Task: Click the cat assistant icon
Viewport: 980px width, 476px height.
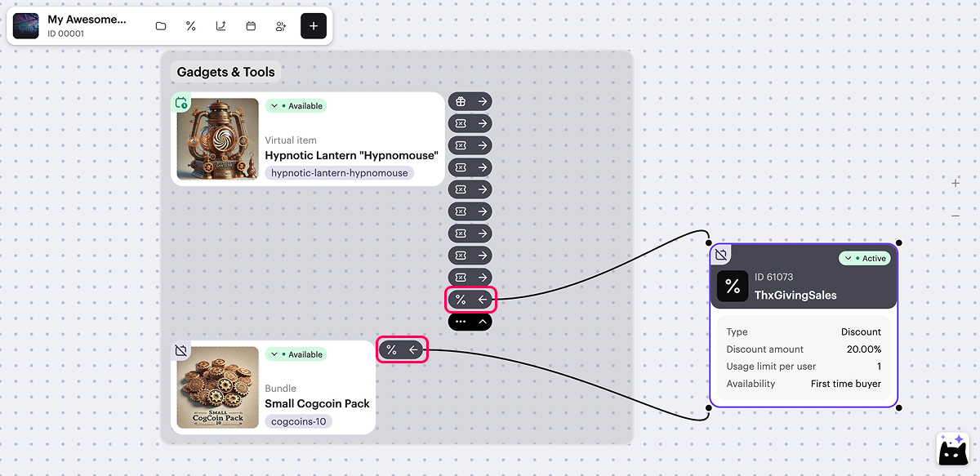Action: point(952,449)
